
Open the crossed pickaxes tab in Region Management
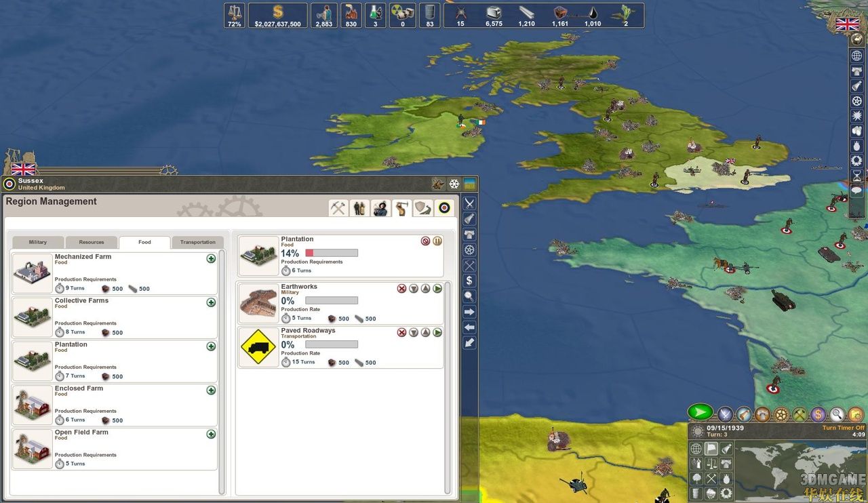tap(338, 208)
